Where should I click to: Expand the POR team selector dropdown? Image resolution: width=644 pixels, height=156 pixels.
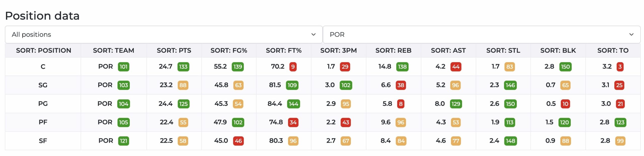click(481, 34)
